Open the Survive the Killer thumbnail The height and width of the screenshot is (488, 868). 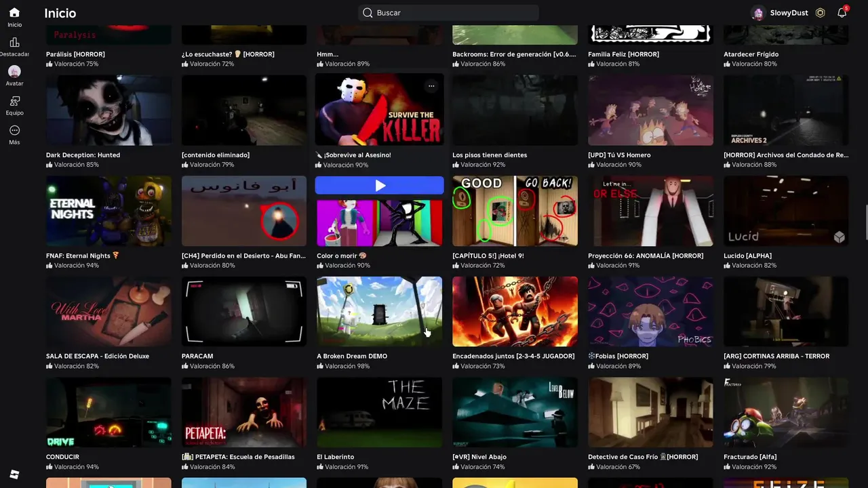pyautogui.click(x=380, y=110)
